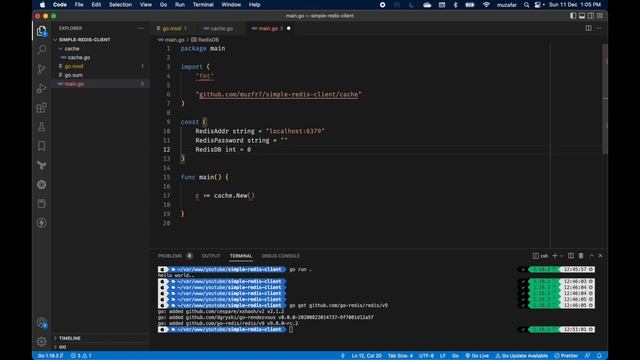Toggle the bottom panel layout button

tap(582, 16)
